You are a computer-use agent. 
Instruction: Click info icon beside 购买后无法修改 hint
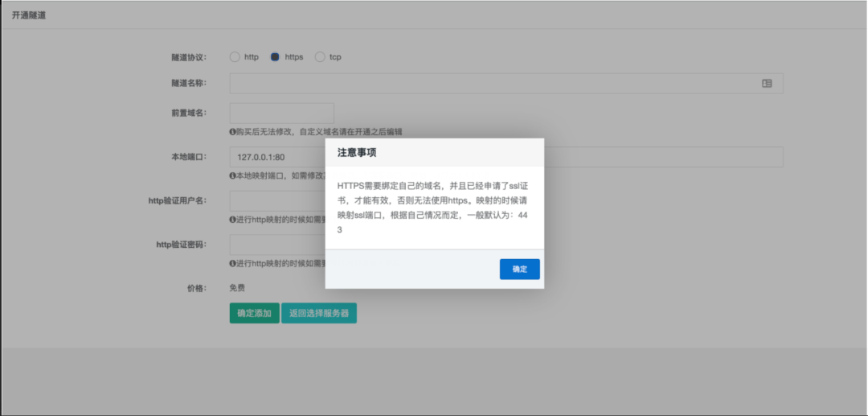[x=232, y=132]
